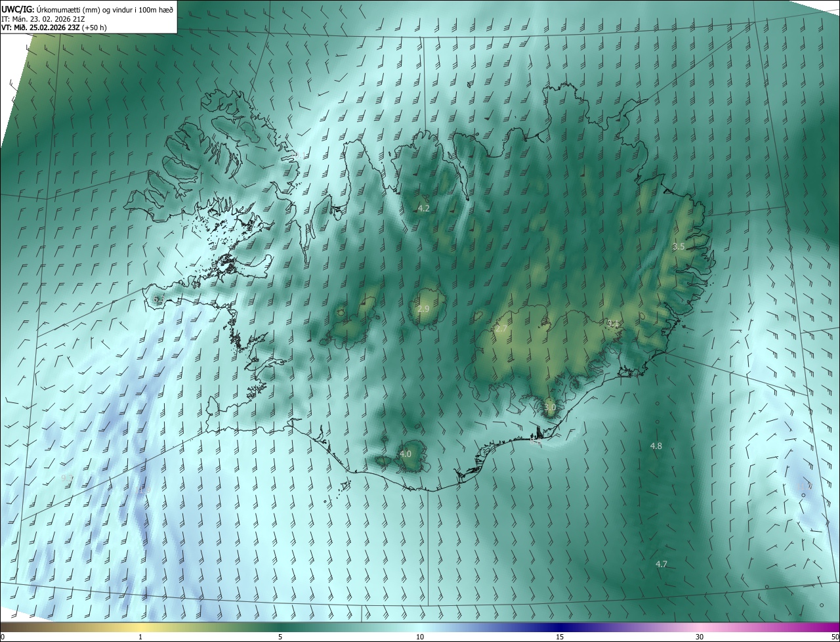This screenshot has height=642, width=840.
Task: Click the 4.8 value label over the sea
Action: 656,446
